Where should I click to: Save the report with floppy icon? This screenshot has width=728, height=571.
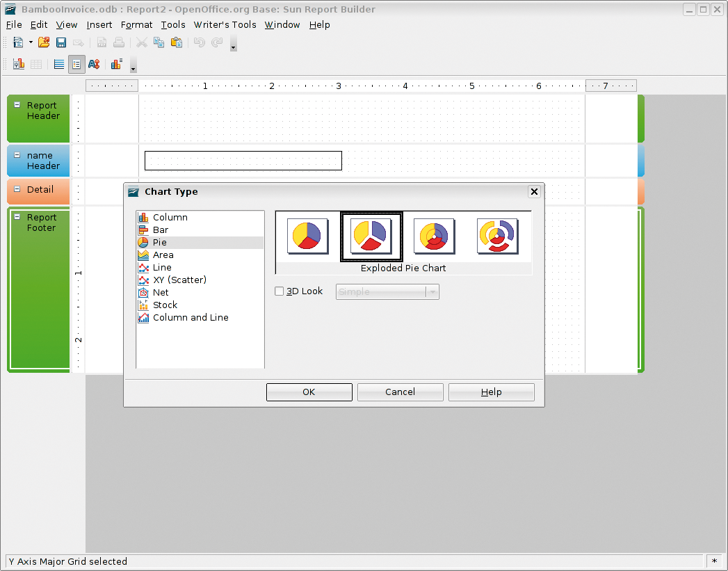click(60, 42)
